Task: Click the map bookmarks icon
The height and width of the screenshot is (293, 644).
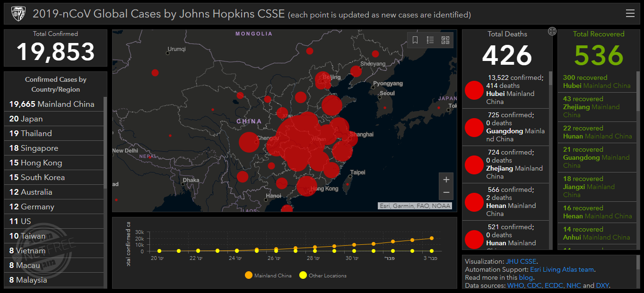Action: click(415, 40)
